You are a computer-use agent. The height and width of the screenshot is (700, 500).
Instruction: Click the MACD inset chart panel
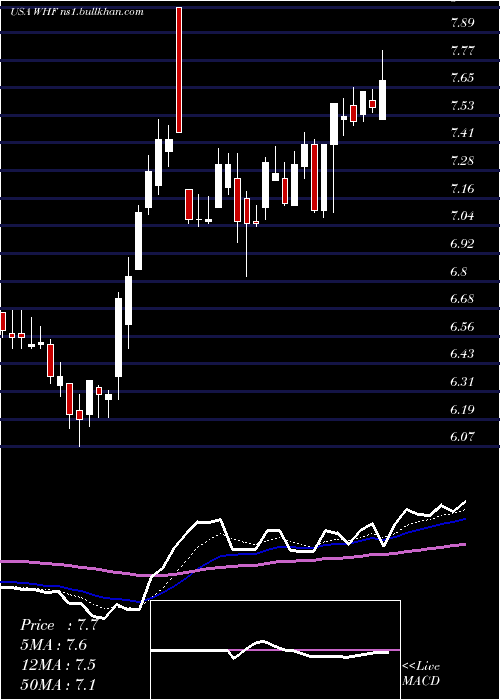(x=275, y=650)
